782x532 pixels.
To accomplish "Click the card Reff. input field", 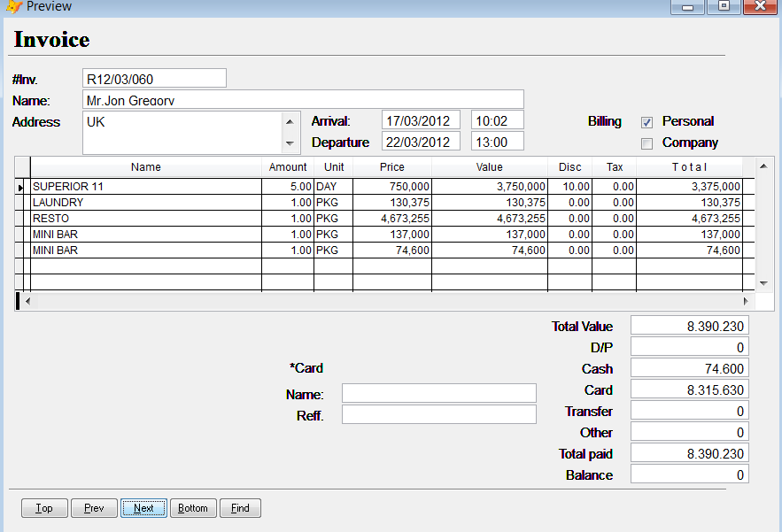I will click(x=438, y=414).
